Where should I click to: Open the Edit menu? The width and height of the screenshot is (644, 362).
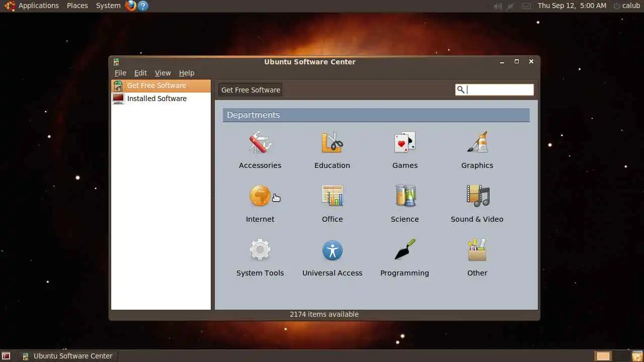click(140, 73)
